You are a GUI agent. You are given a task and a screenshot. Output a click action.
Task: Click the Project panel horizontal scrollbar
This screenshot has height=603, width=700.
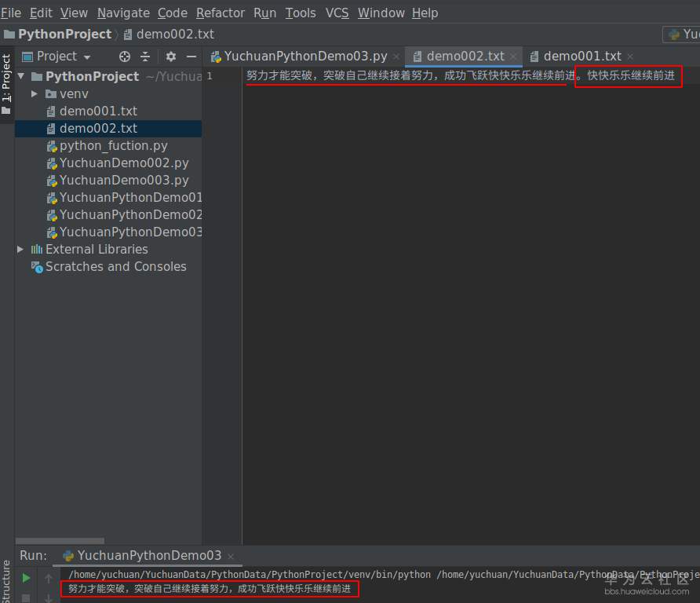coord(60,540)
